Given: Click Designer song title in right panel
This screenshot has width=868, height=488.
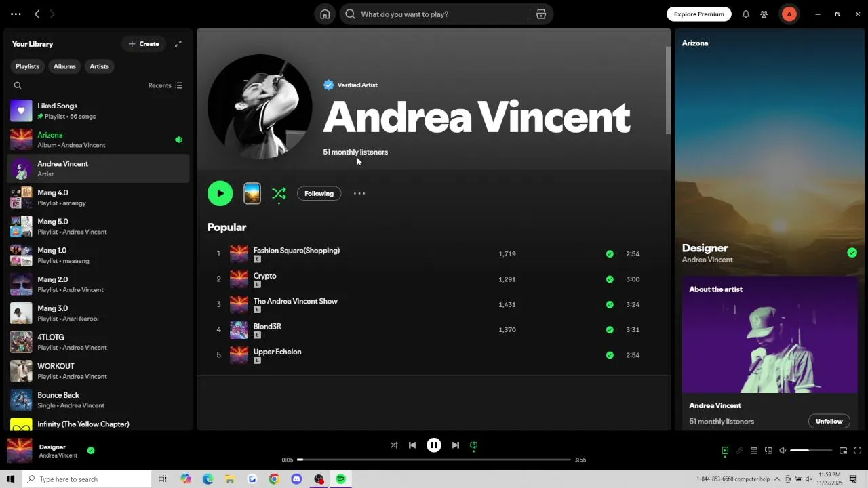Looking at the screenshot, I should pyautogui.click(x=705, y=248).
